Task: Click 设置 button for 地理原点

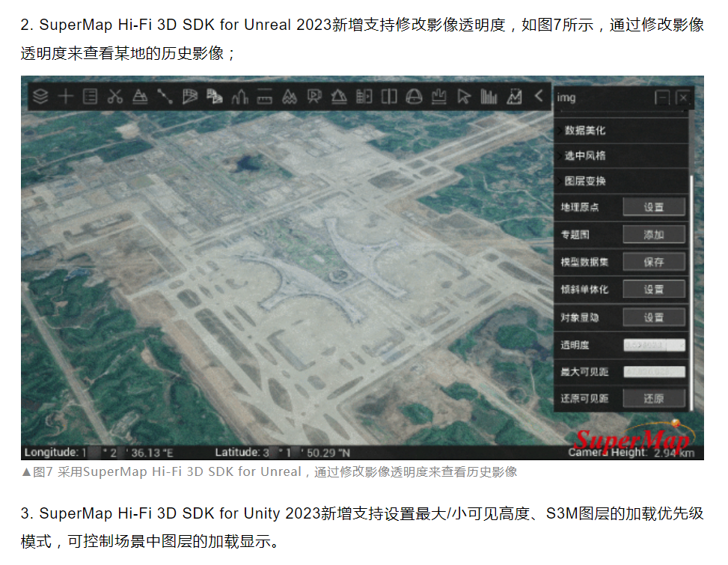Action: 654,207
